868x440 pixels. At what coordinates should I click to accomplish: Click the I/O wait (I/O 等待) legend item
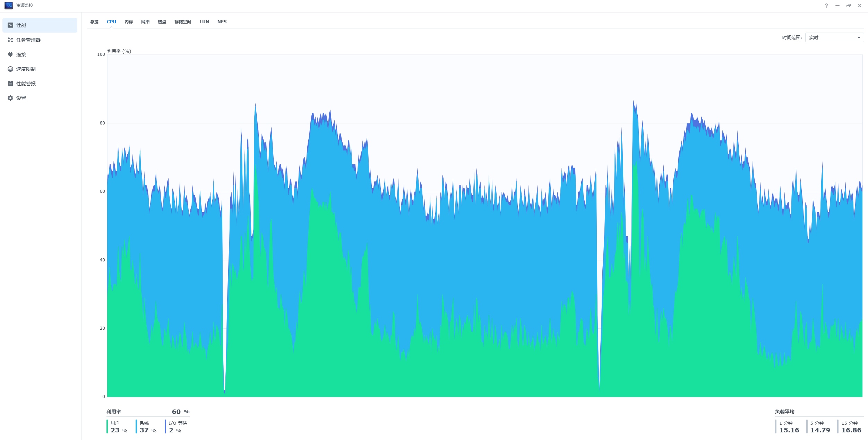[x=178, y=423]
